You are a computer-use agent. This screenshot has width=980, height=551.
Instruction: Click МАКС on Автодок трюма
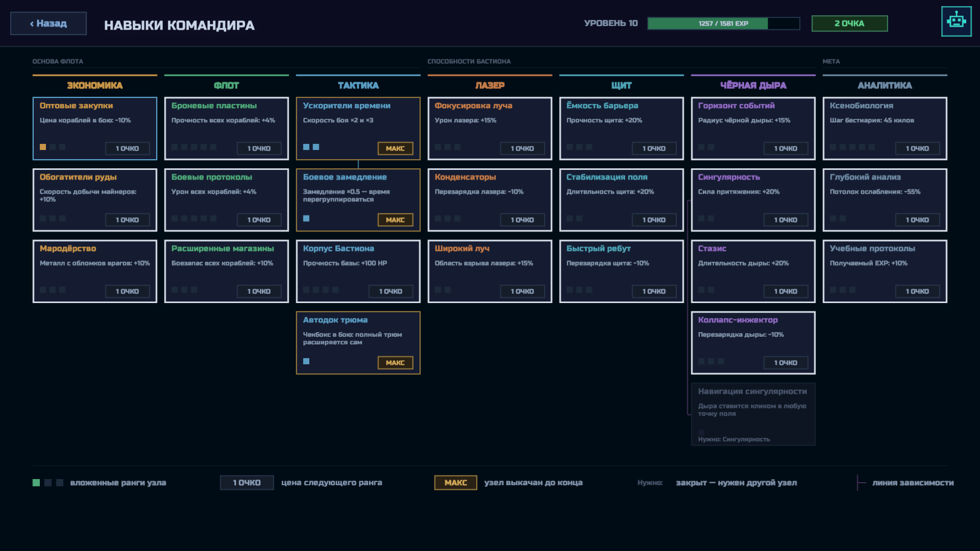395,363
